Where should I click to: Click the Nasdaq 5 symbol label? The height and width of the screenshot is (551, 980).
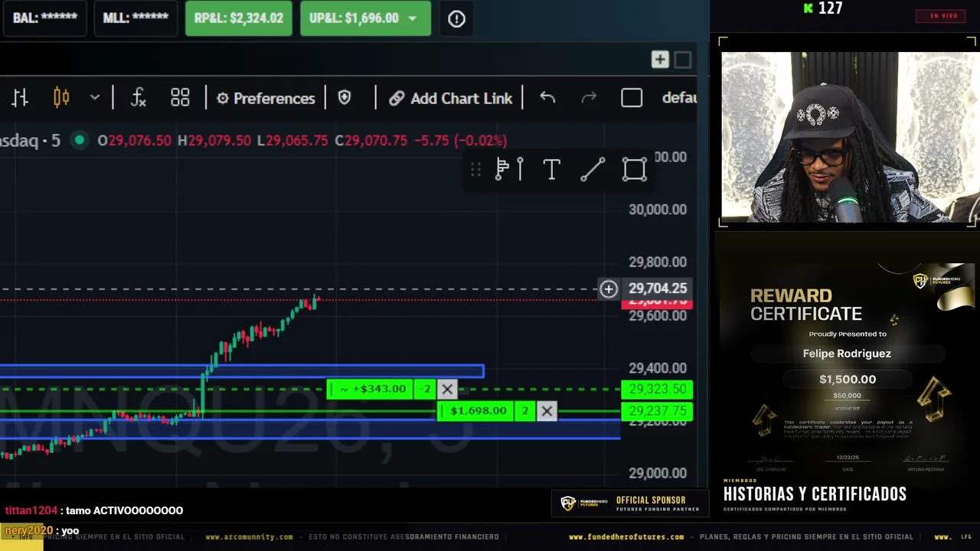pos(31,141)
